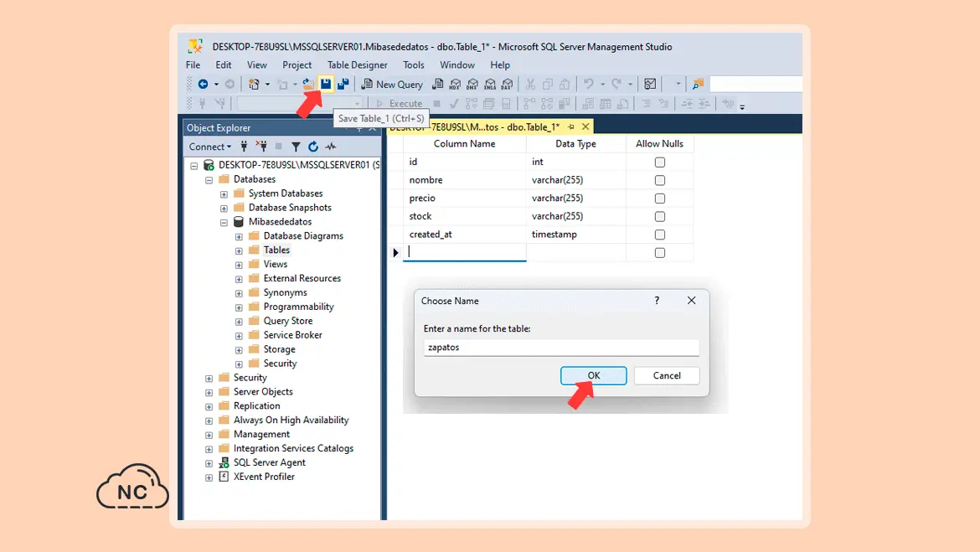Open the Tools menu
Image resolution: width=980 pixels, height=552 pixels.
(413, 65)
